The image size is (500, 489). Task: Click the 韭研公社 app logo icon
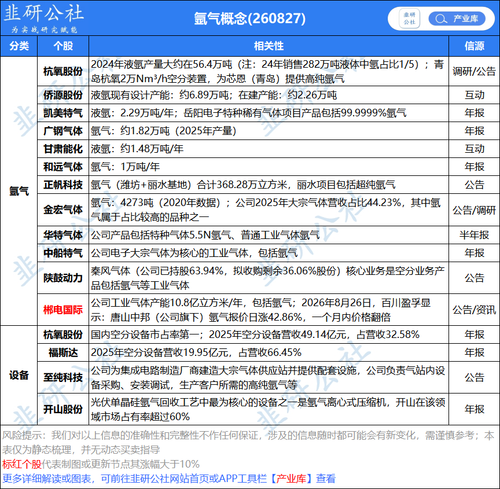[x=410, y=18]
